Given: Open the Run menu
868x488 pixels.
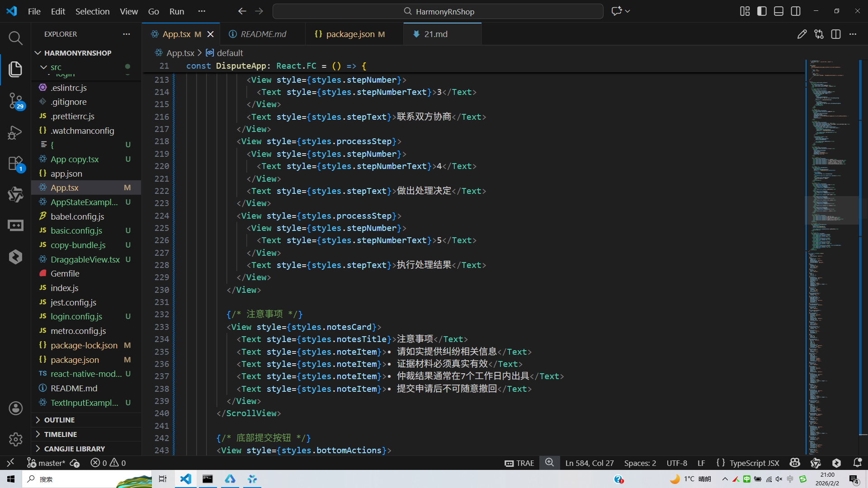Looking at the screenshot, I should [x=177, y=11].
